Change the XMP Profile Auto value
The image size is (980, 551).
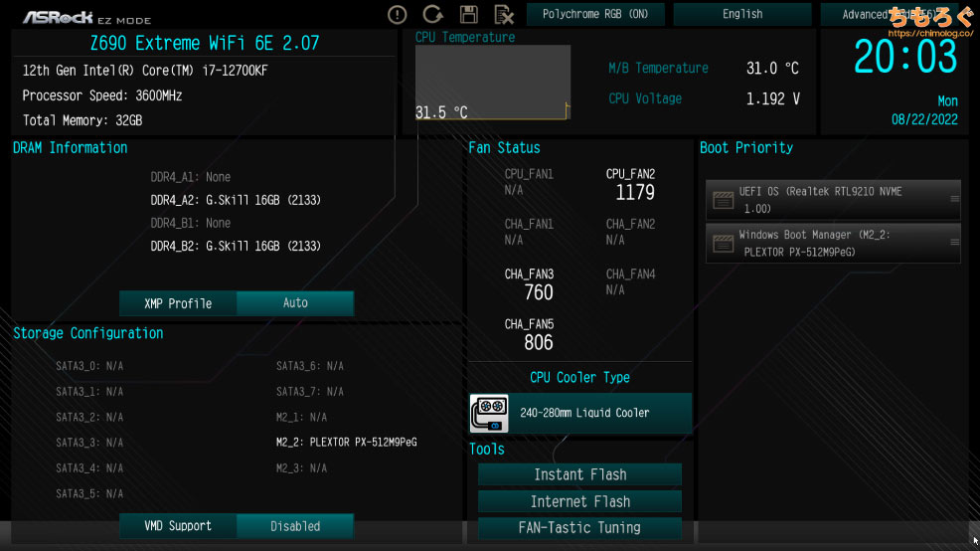point(295,303)
